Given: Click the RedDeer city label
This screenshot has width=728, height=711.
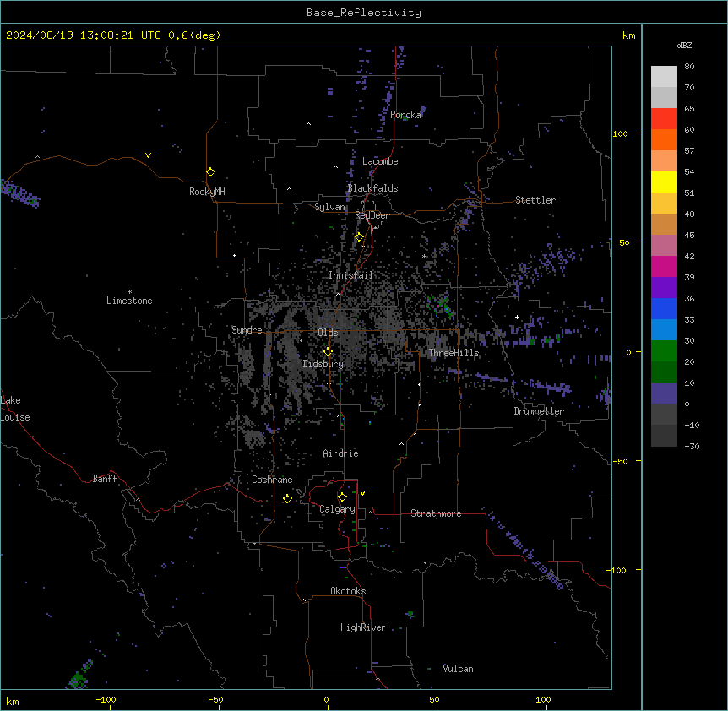Looking at the screenshot, I should 372,215.
